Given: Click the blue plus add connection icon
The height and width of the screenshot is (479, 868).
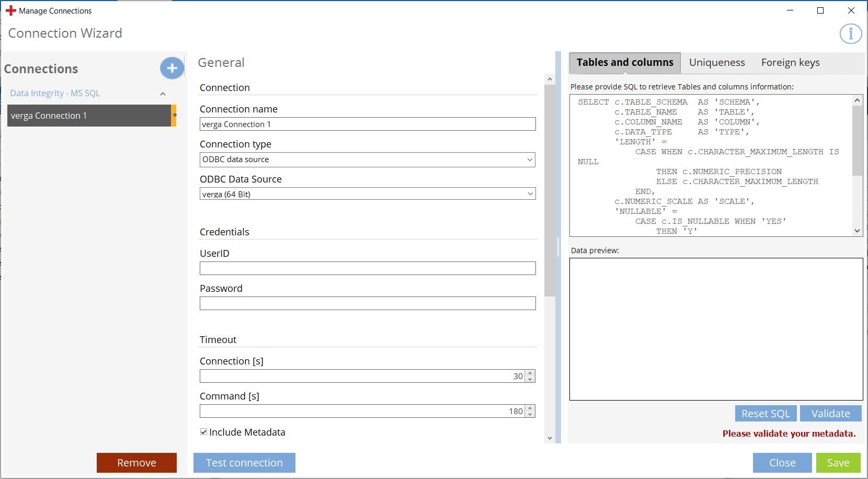Looking at the screenshot, I should pyautogui.click(x=172, y=69).
